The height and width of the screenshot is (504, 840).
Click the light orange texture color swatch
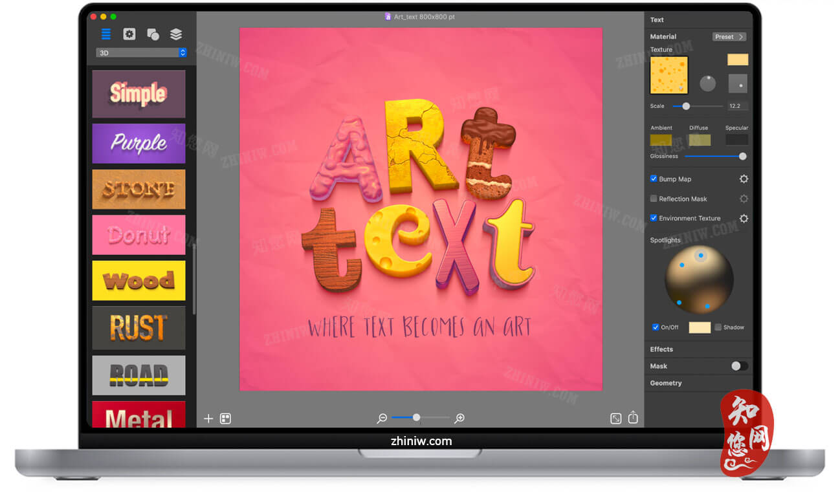pyautogui.click(x=738, y=60)
